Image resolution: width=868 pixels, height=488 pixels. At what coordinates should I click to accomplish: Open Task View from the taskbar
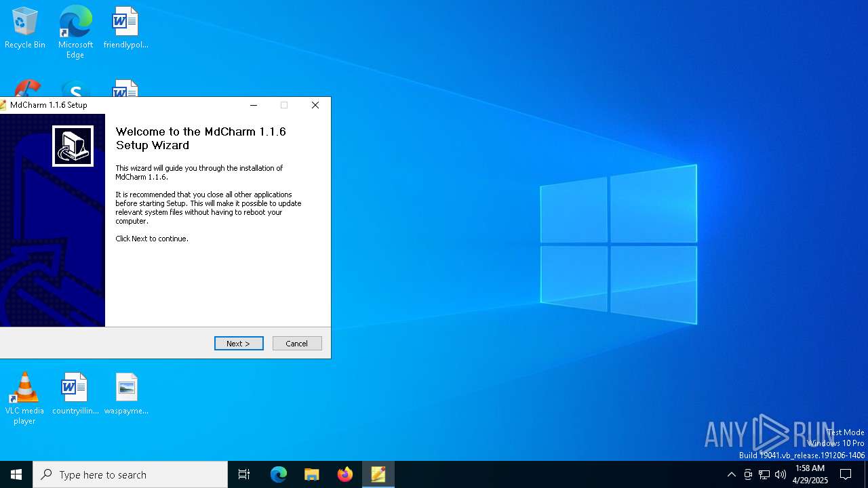pos(244,474)
